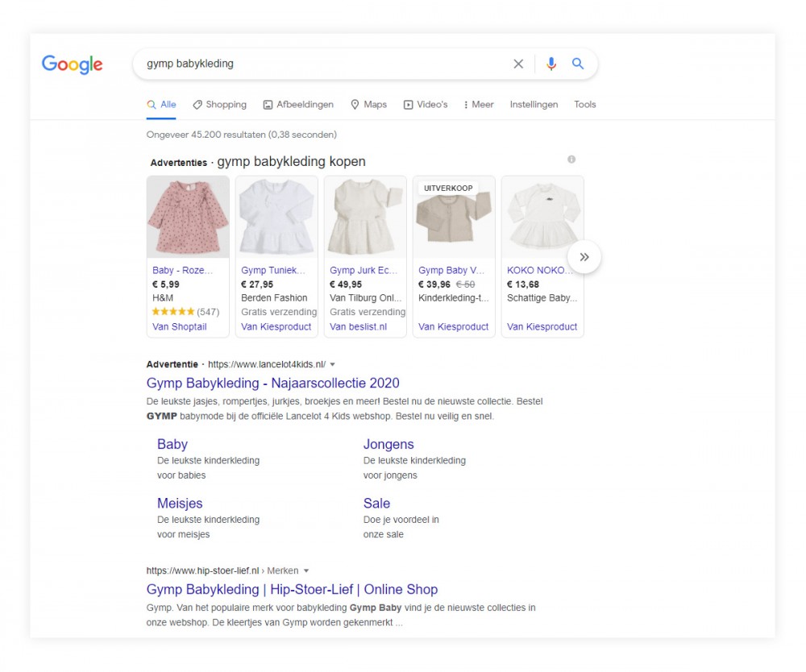This screenshot has height=672, width=806.
Task: Open the Uitverkoop cardigan product image
Action: point(454,217)
